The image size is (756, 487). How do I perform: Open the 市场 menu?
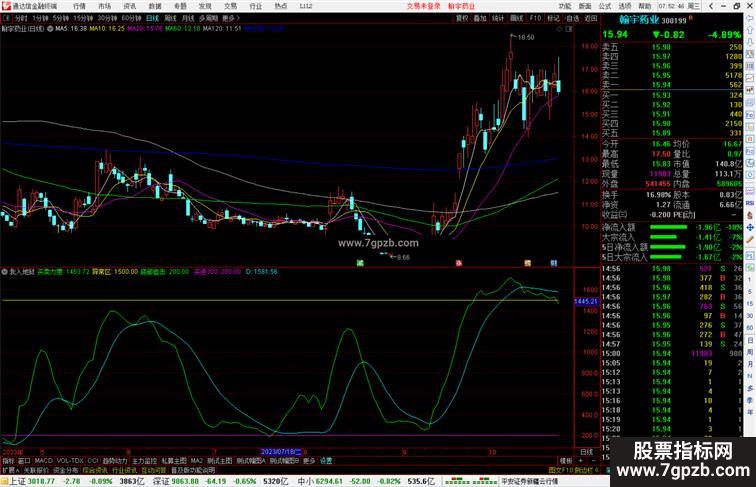pos(105,6)
